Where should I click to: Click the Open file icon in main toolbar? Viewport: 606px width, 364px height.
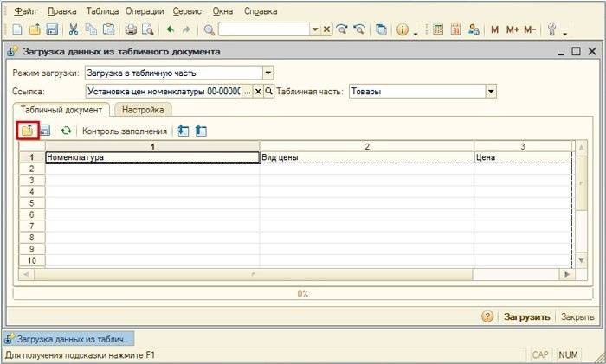click(x=35, y=29)
